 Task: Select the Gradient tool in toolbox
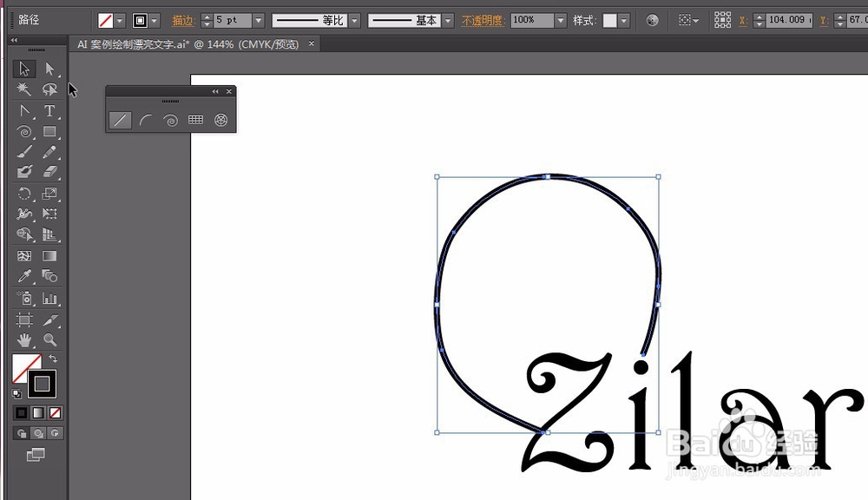(49, 256)
